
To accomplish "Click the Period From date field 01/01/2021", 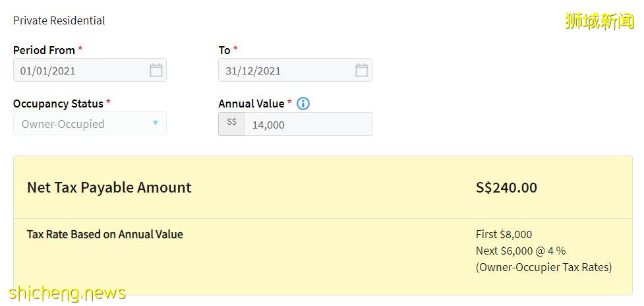I will click(x=79, y=71).
